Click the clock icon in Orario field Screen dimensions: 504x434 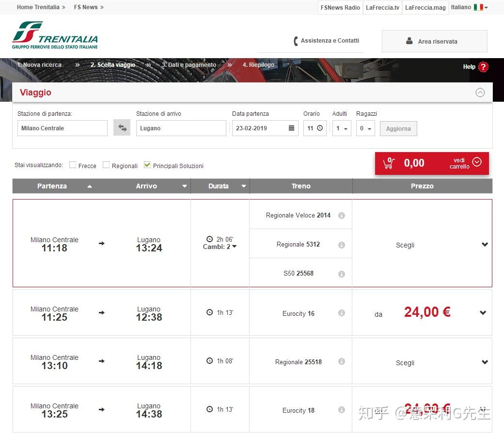pos(320,128)
